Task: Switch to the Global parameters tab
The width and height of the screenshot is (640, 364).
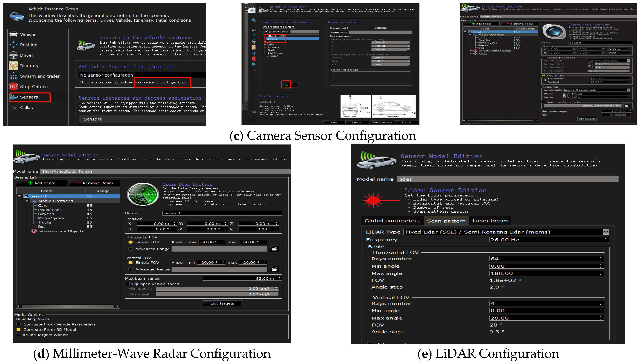Action: tap(392, 221)
